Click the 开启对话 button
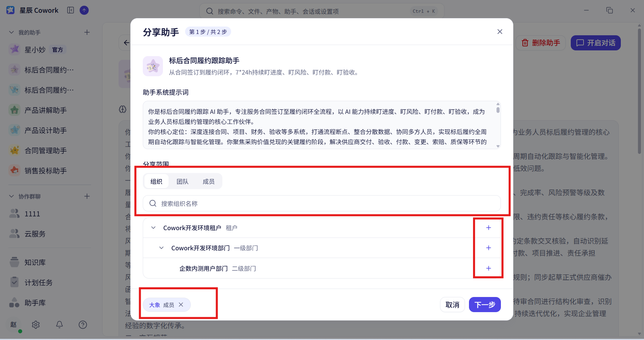Image resolution: width=644 pixels, height=340 pixels. pyautogui.click(x=596, y=43)
